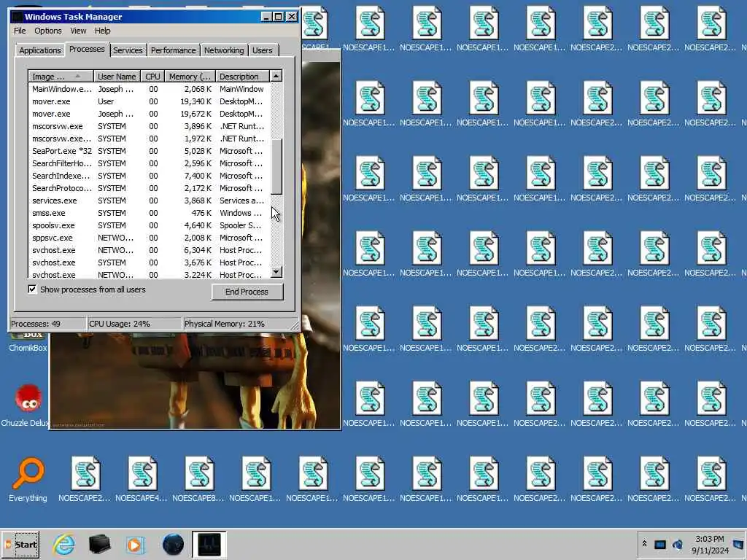Image resolution: width=747 pixels, height=560 pixels.
Task: Select the Processes tab
Action: [x=87, y=49]
